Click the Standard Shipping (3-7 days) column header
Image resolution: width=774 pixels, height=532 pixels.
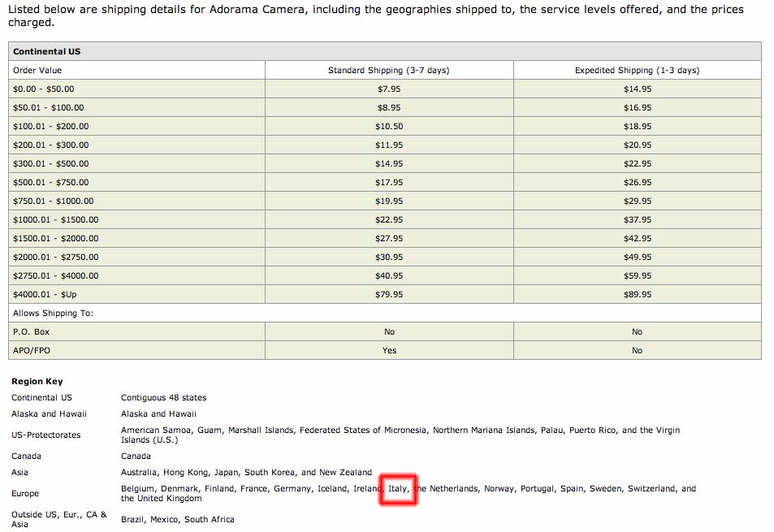pyautogui.click(x=388, y=71)
